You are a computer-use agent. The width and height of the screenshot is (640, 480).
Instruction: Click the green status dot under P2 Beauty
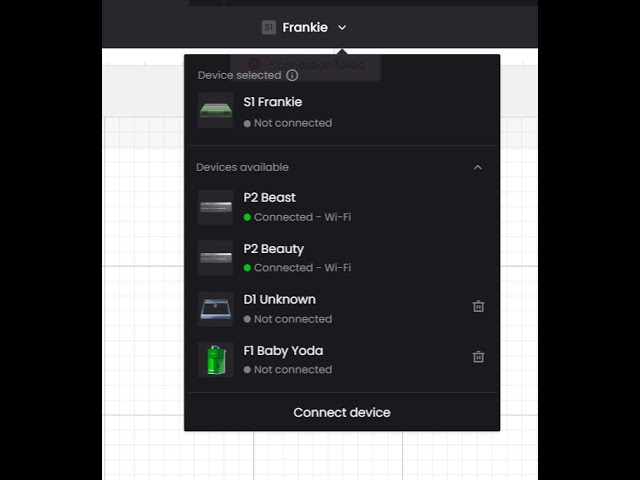click(x=247, y=268)
